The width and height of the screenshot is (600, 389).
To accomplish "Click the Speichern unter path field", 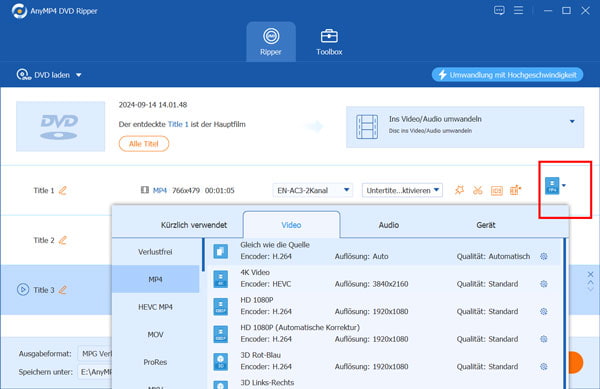I will pyautogui.click(x=95, y=371).
